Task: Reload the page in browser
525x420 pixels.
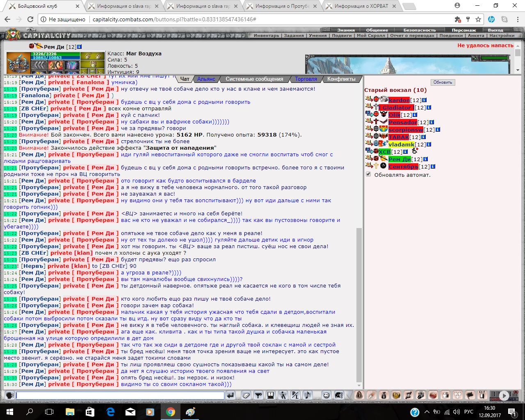Action: coord(30,19)
